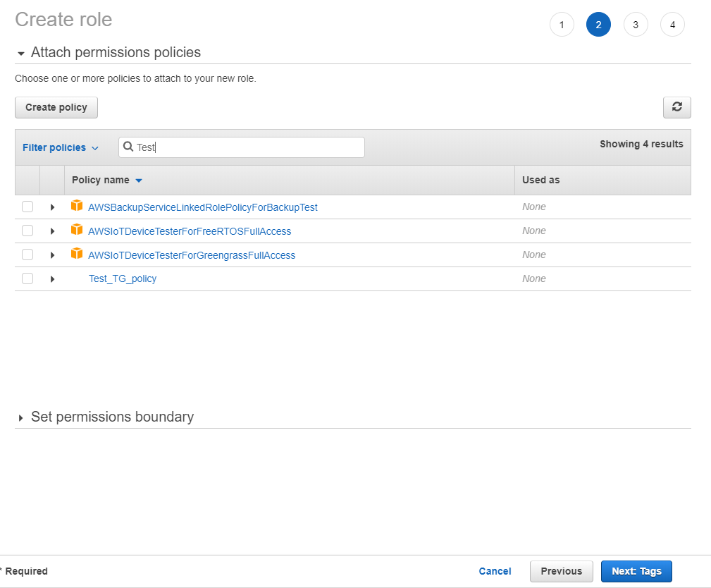Expand the Set permissions boundary section
Image resolution: width=711 pixels, height=588 pixels.
(21, 418)
